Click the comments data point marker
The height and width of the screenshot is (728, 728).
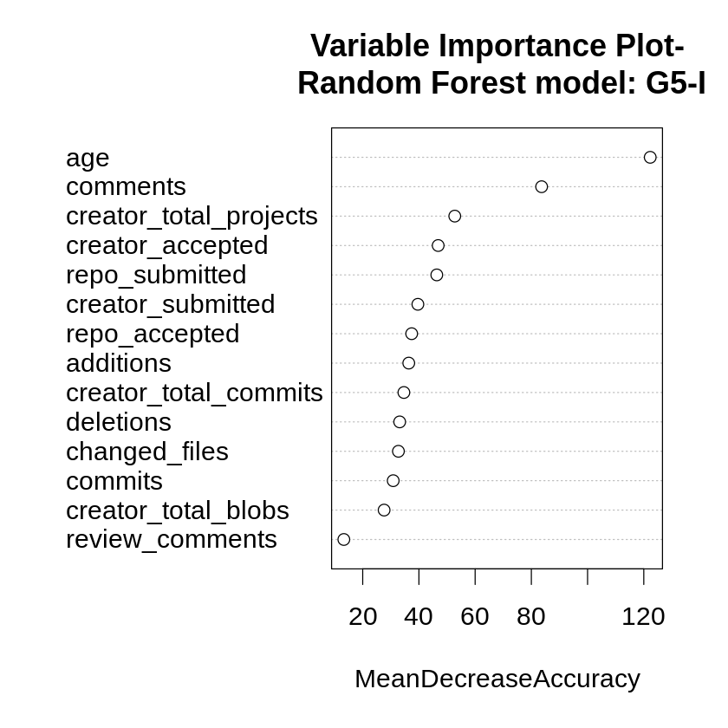click(x=542, y=186)
